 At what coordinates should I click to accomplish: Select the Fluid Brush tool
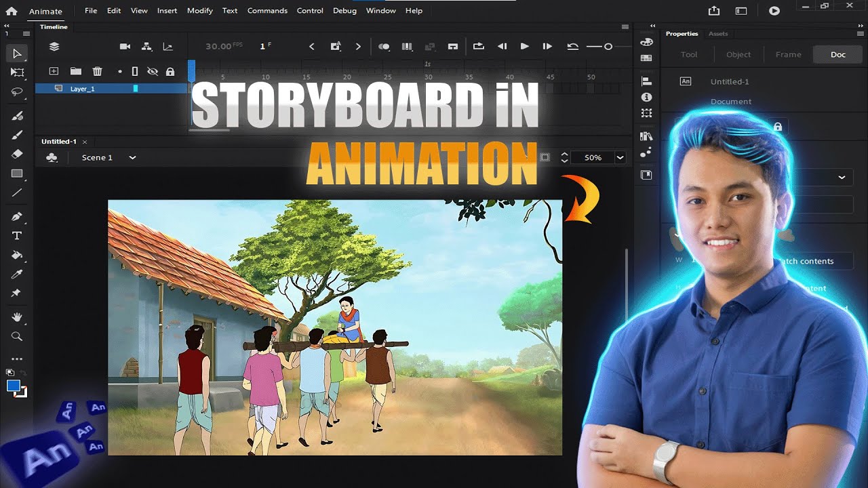click(x=17, y=116)
